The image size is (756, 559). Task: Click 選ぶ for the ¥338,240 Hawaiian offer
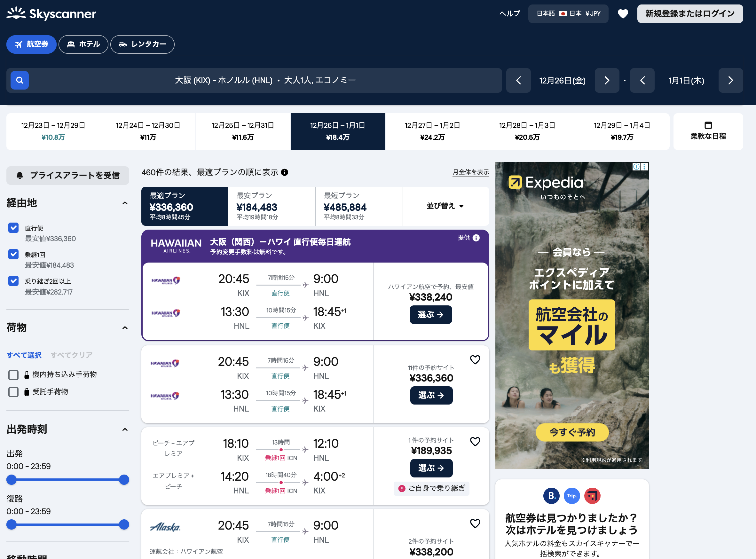[x=430, y=315]
